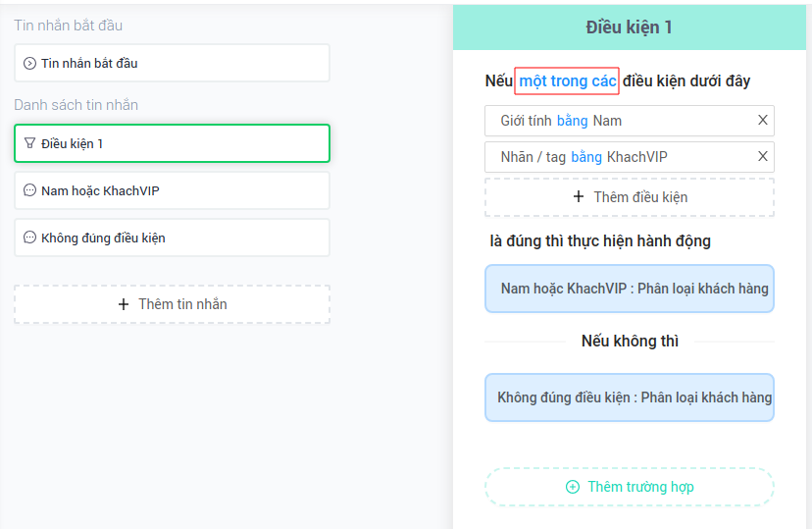Select Điều kiện 1 in message list
Screen dimensions: 812x529
click(x=172, y=143)
